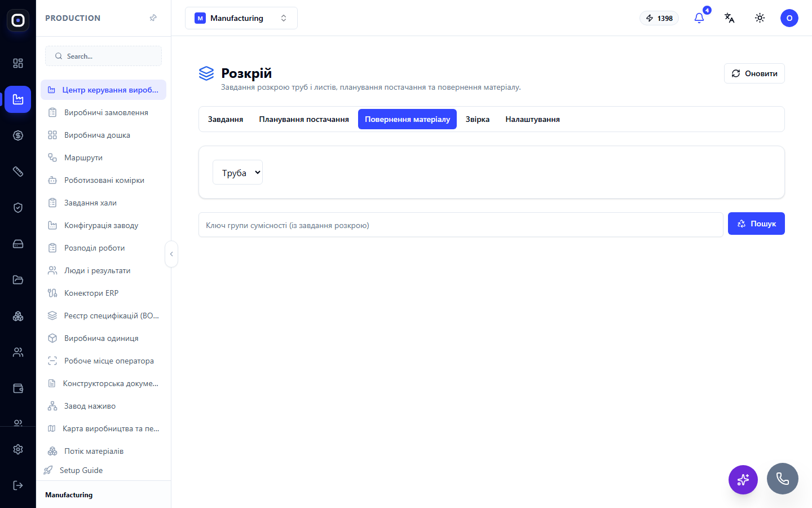Open Люди і результати in sidebar
The image size is (812, 508).
point(103,270)
